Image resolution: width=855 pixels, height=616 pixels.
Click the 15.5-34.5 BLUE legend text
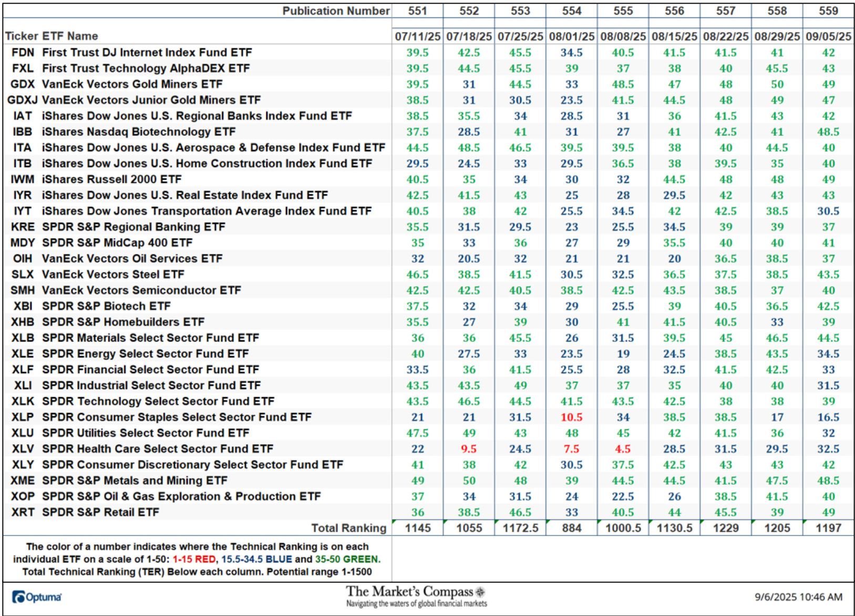click(256, 559)
